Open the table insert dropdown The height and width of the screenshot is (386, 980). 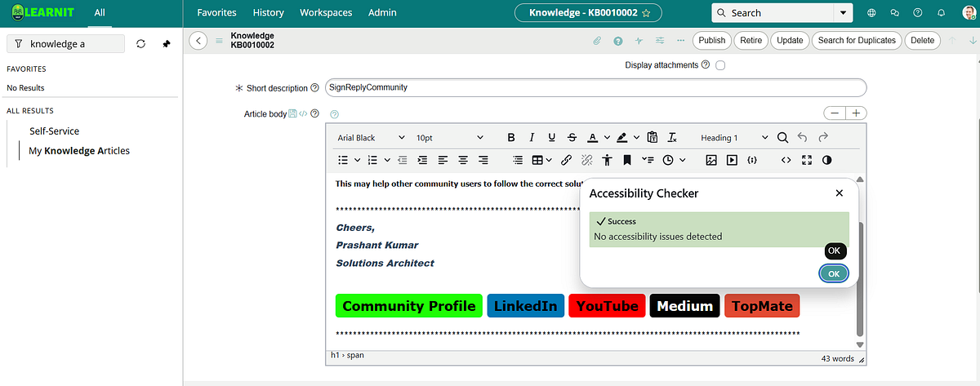pyautogui.click(x=541, y=160)
